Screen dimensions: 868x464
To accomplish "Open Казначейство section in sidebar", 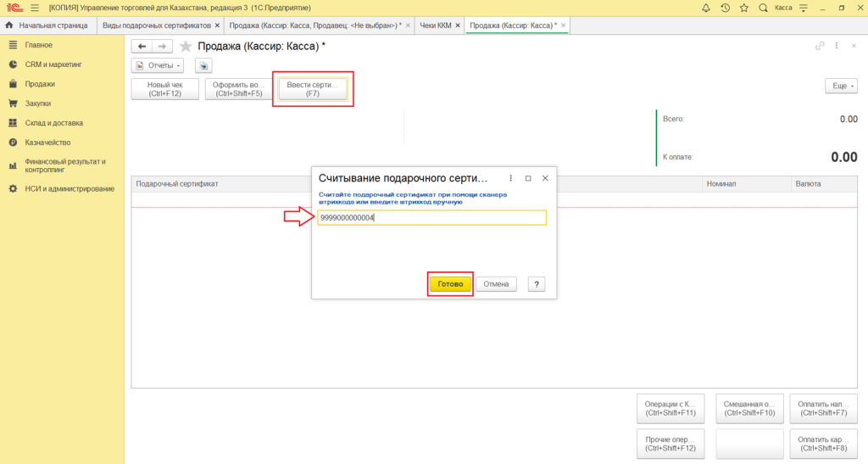I will point(47,143).
